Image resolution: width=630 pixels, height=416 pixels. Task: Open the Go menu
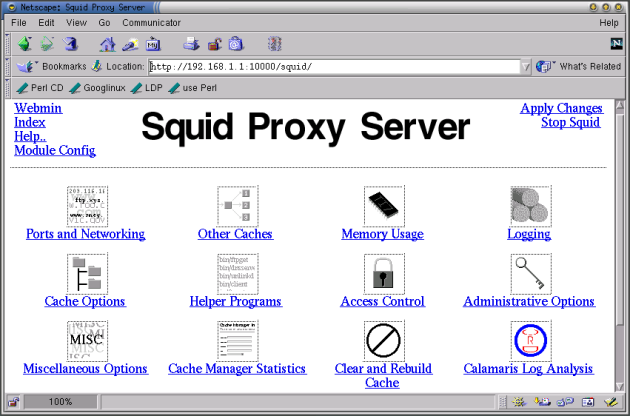pos(104,23)
